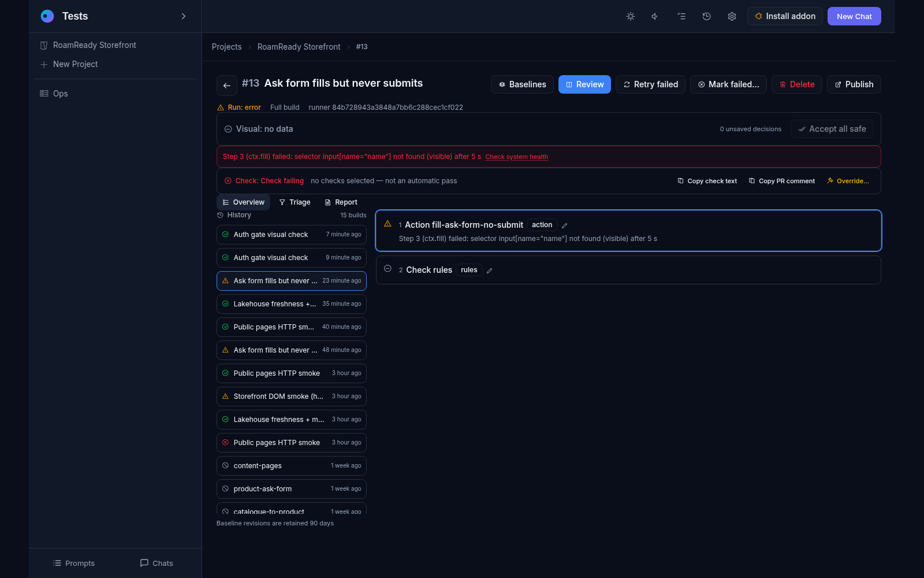
Task: Click the Ops sidebar icon
Action: click(44, 94)
